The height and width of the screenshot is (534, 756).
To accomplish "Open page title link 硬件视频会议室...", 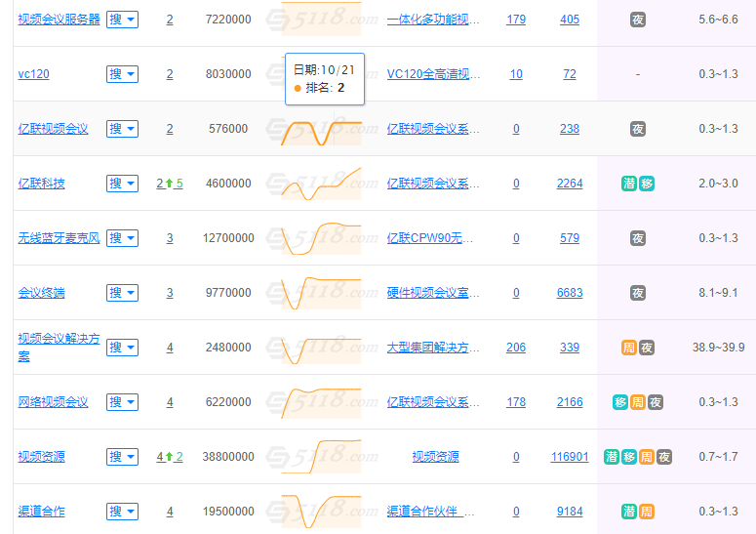I will pos(433,293).
